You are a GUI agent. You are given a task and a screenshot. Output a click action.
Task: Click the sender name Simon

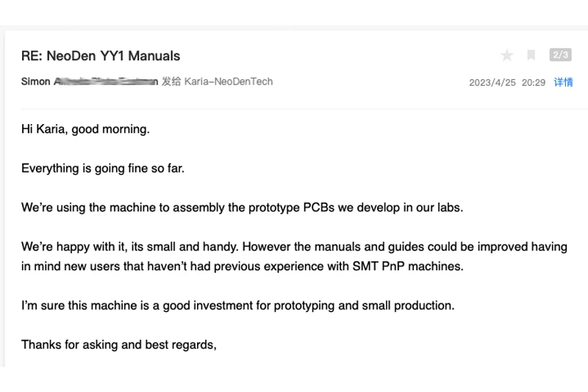(x=37, y=81)
